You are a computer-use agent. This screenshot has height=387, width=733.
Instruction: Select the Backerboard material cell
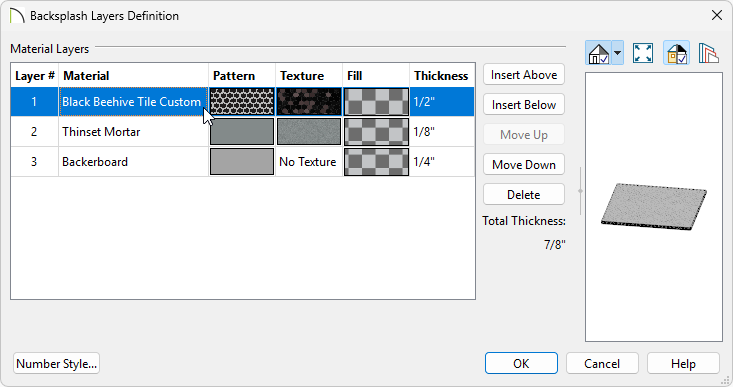[x=133, y=162]
